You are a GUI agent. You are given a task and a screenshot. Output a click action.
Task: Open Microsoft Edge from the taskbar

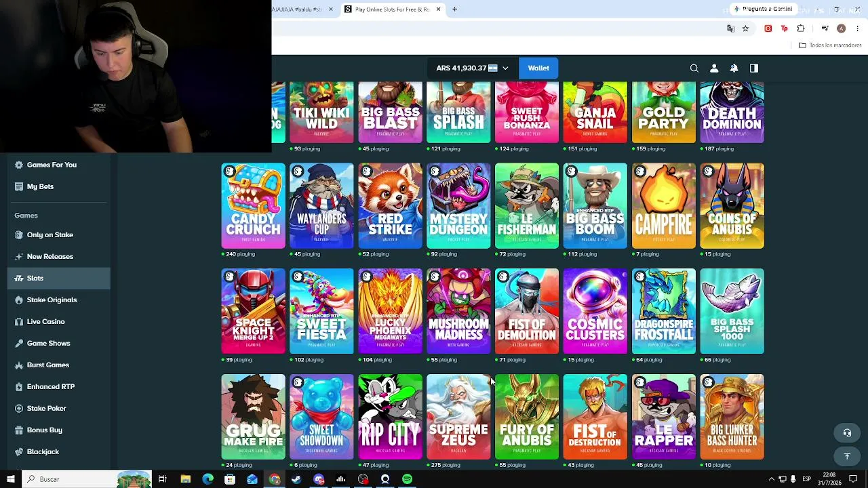point(208,479)
